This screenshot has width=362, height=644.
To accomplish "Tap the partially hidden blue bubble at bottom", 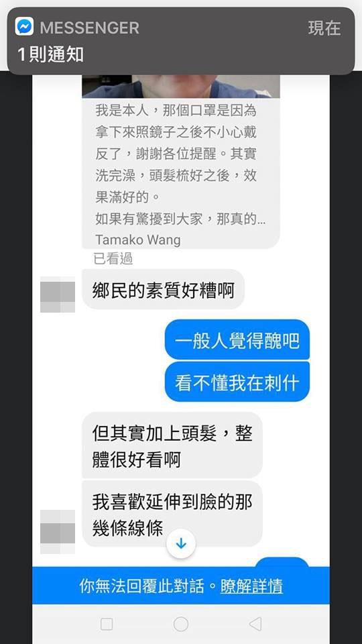I will click(x=282, y=562).
